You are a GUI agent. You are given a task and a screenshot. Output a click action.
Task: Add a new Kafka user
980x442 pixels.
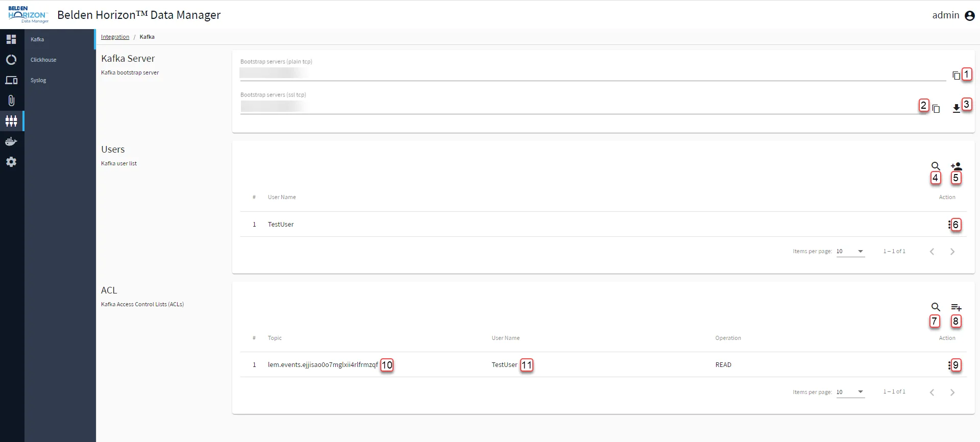[956, 166]
